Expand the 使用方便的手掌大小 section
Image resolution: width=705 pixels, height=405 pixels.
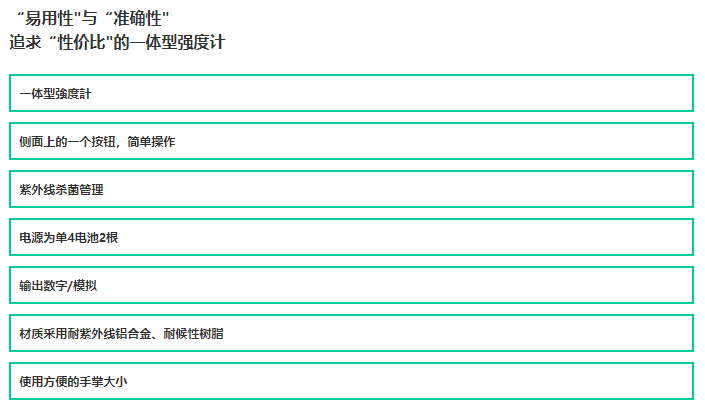coord(351,381)
